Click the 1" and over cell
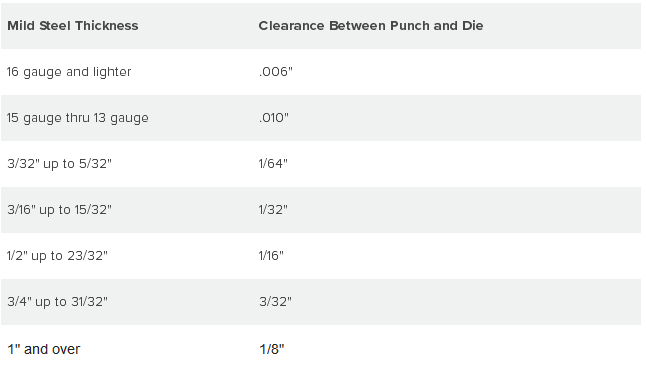This screenshot has width=646, height=383. click(x=44, y=349)
